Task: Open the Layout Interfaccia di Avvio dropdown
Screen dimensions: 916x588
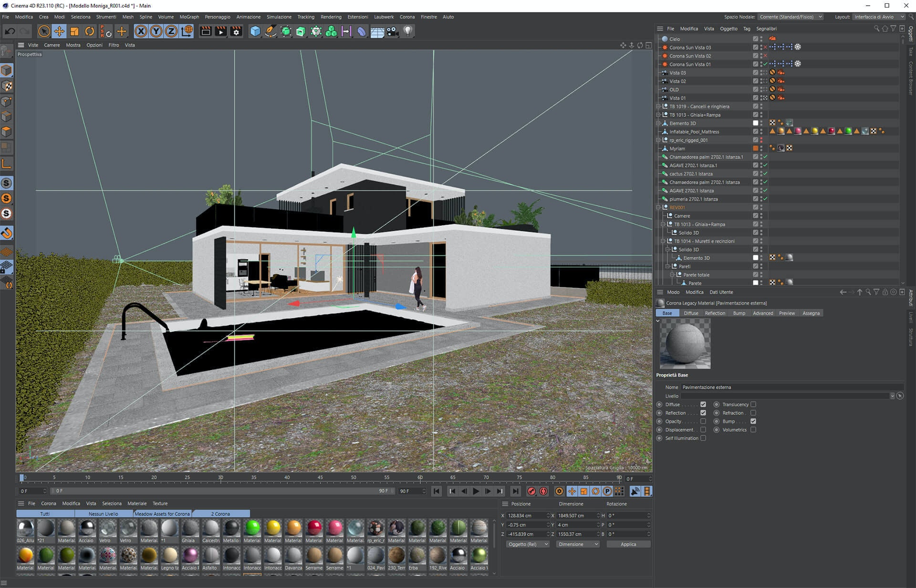Action: click(x=878, y=17)
